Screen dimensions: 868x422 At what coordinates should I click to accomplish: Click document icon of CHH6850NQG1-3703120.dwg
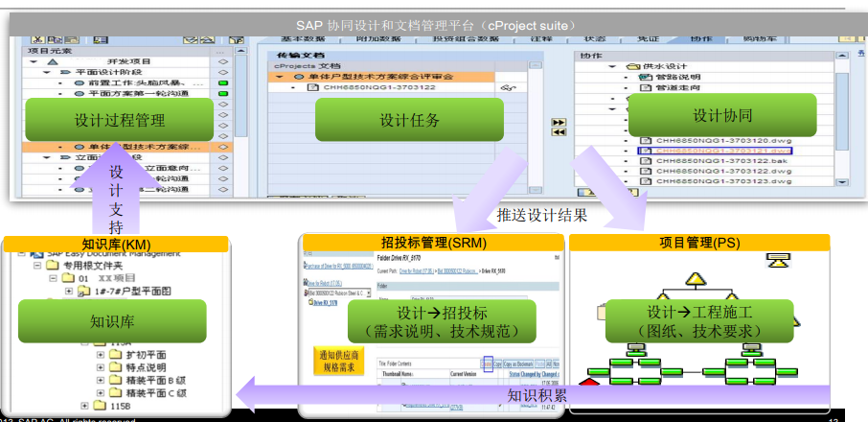point(646,141)
